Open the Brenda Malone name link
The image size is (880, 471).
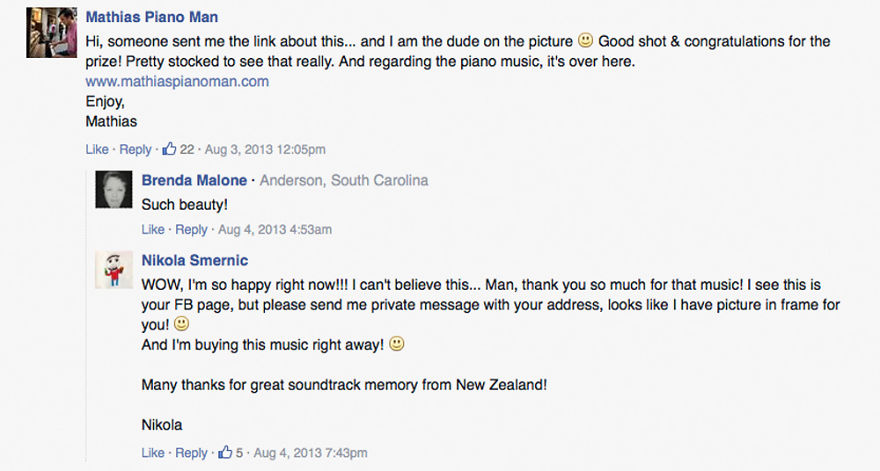(195, 180)
